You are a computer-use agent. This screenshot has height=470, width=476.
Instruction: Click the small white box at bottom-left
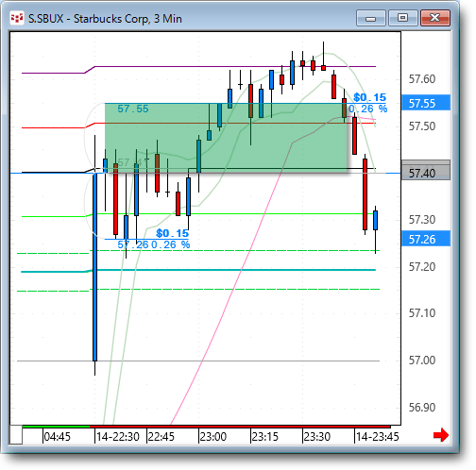tap(16, 435)
